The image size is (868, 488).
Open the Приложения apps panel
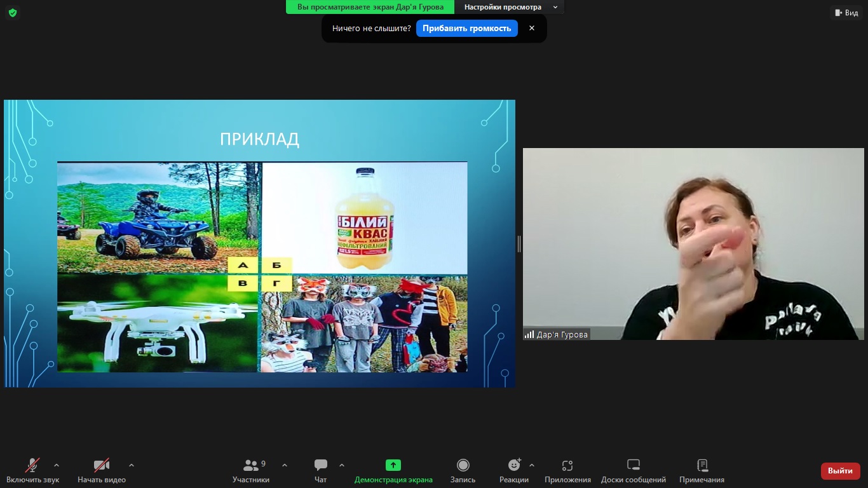point(567,471)
